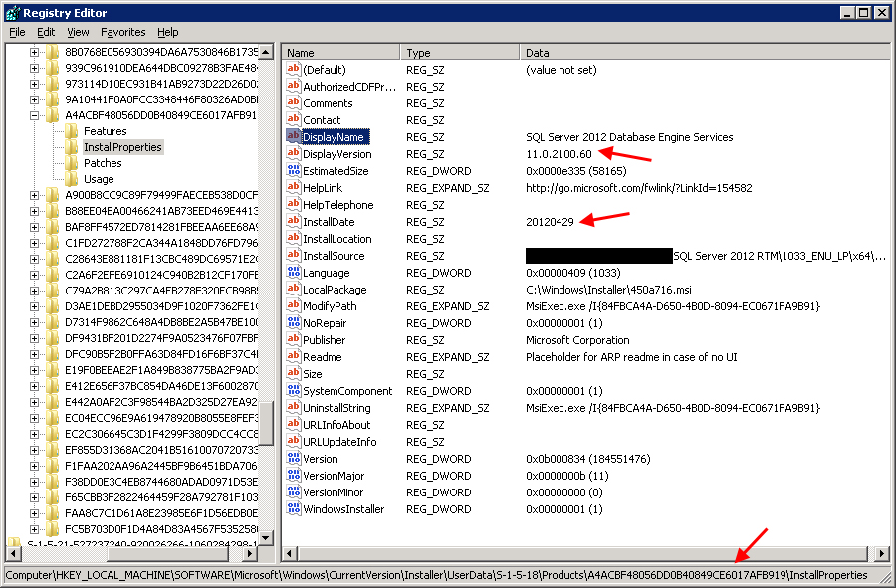The image size is (896, 588).
Task: Expand the 973114D10EC931B4 registry key
Action: pyautogui.click(x=34, y=84)
